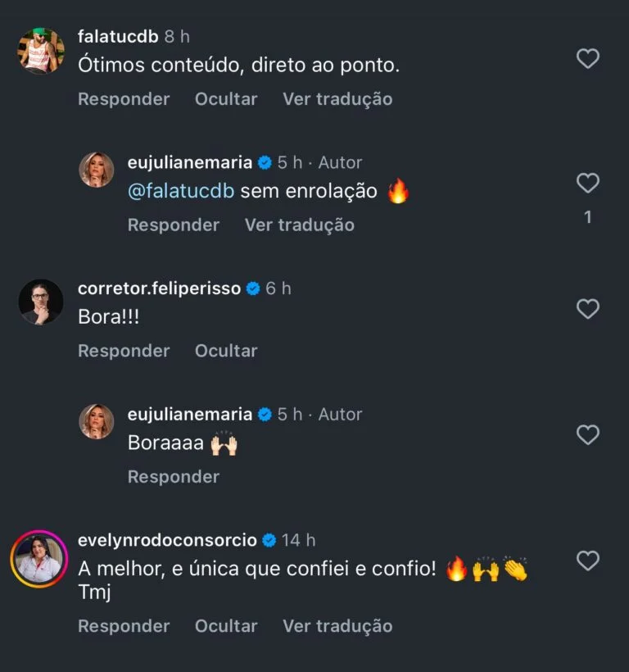The image size is (629, 672).
Task: Open eujulianemaria avatar on 'Boraaaa' reply
Action: 96,421
